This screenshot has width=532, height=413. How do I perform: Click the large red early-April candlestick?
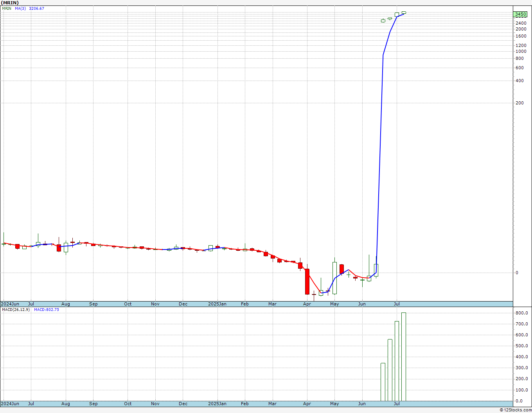(307, 282)
